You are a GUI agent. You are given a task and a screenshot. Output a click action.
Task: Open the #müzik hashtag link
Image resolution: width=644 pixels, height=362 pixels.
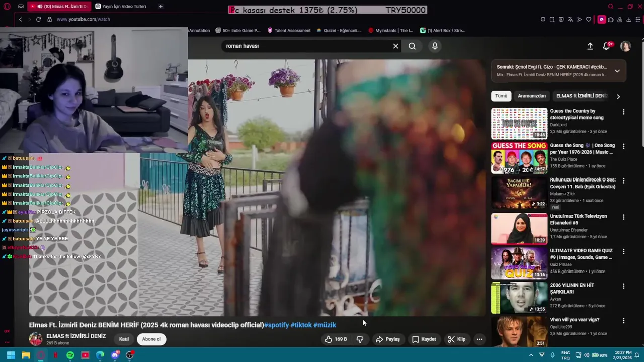point(325,325)
